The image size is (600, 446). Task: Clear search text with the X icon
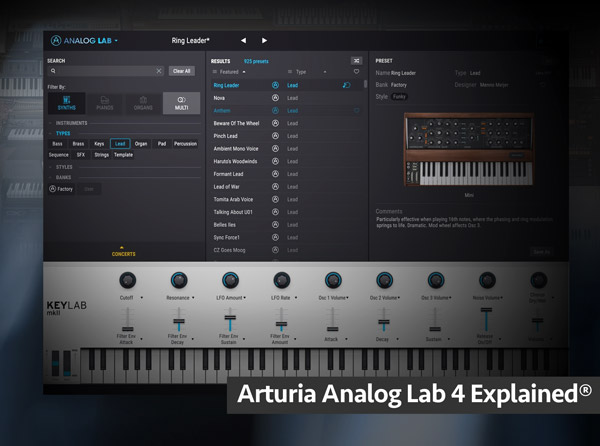point(159,71)
